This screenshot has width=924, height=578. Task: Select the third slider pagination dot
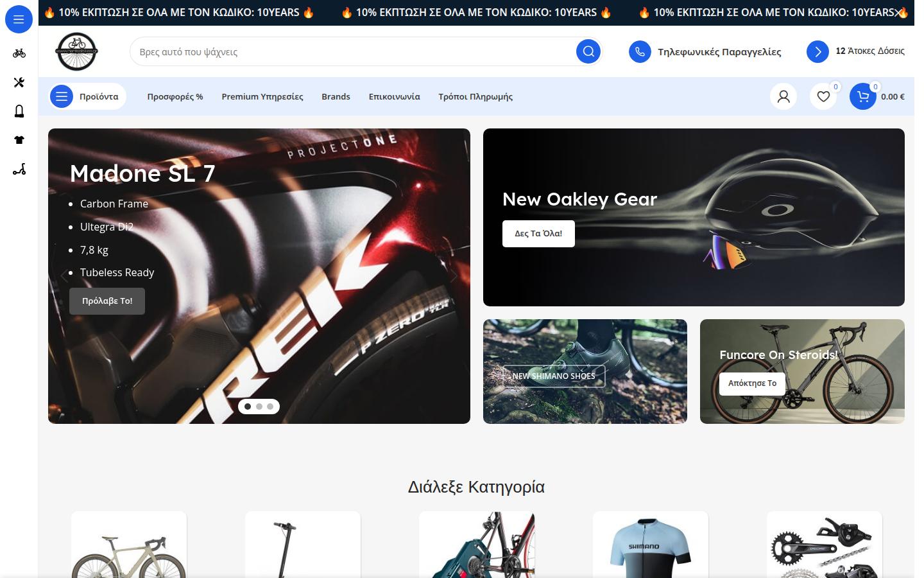coord(270,407)
